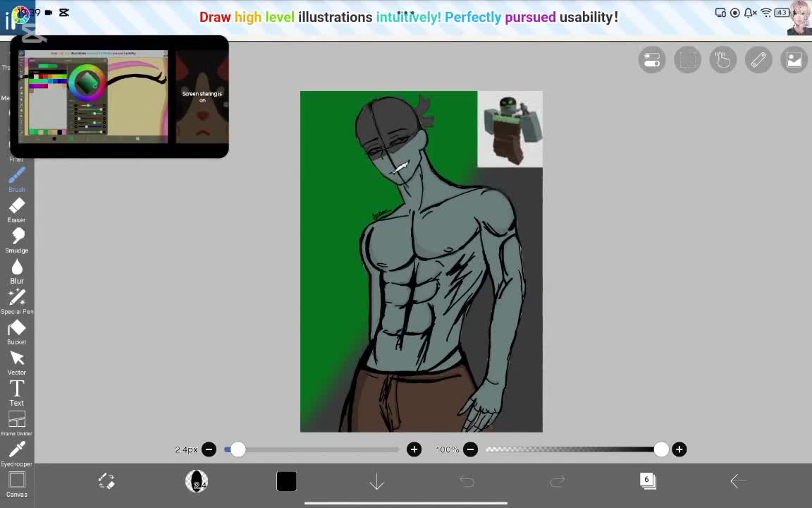Redo the last undone stroke

point(558,481)
